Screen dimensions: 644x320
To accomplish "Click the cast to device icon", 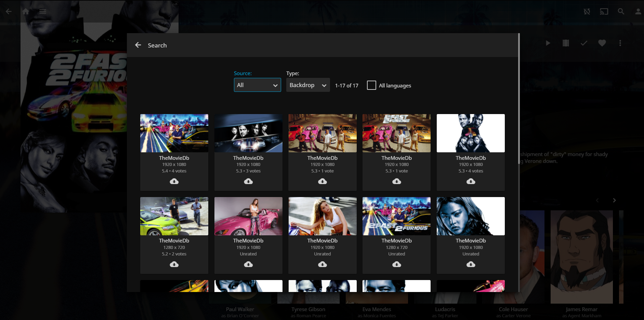I will point(604,11).
